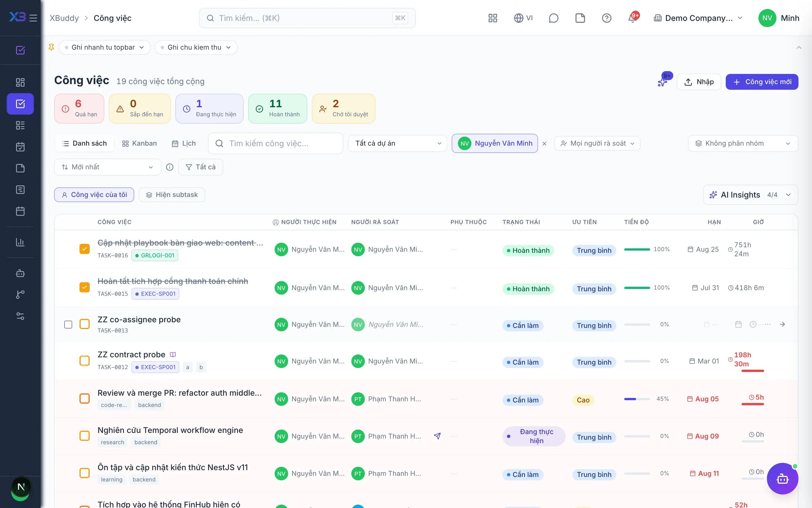The height and width of the screenshot is (508, 812).
Task: Open the notifications bell
Action: pyautogui.click(x=633, y=18)
